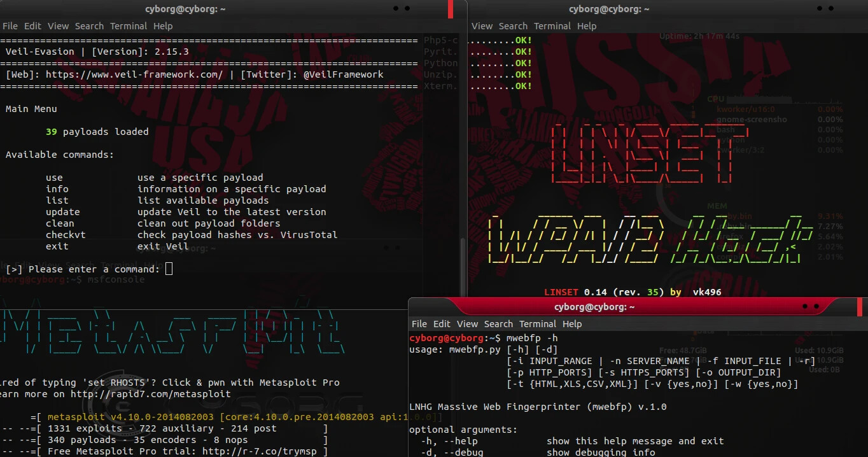Click the 'use' command in Veil's list
Viewport: 868px width, 457px height.
[54, 178]
